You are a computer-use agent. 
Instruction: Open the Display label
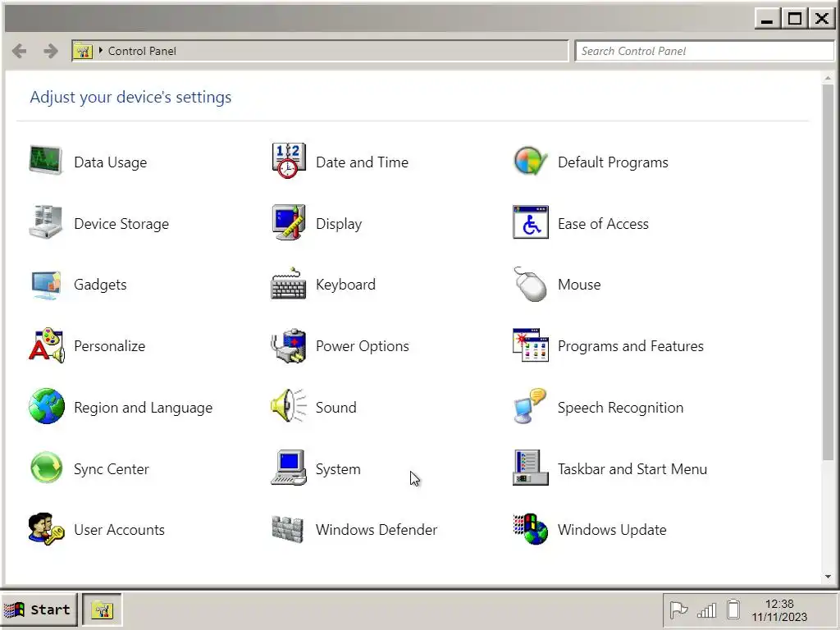click(x=339, y=224)
